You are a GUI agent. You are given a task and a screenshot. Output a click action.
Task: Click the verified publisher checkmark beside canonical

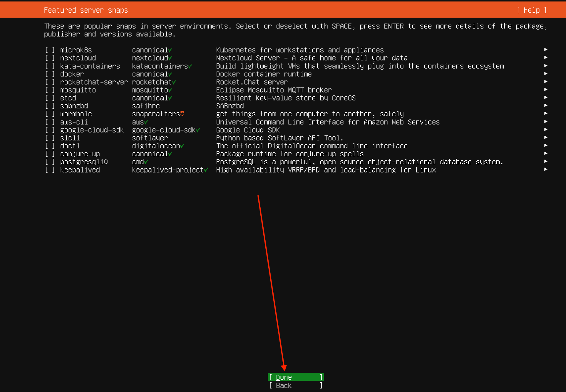pos(171,50)
